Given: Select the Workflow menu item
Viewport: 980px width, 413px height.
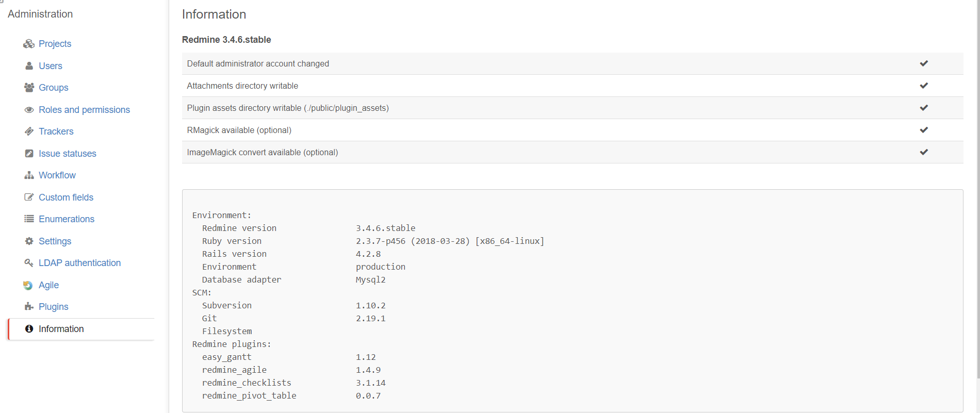Looking at the screenshot, I should coord(57,175).
